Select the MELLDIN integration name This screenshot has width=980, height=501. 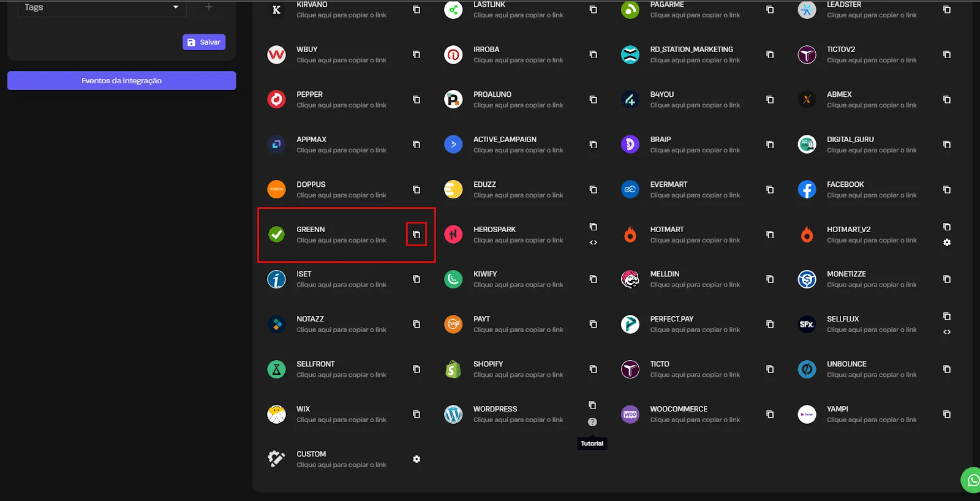point(665,274)
